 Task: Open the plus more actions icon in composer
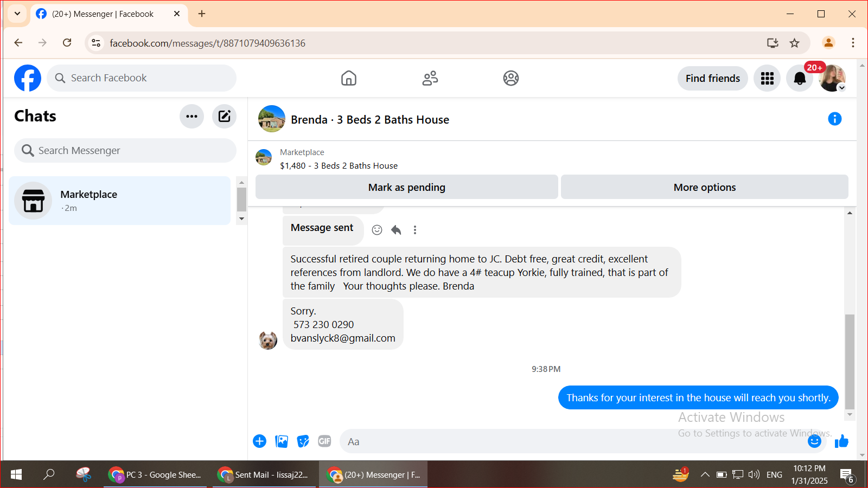(x=260, y=441)
